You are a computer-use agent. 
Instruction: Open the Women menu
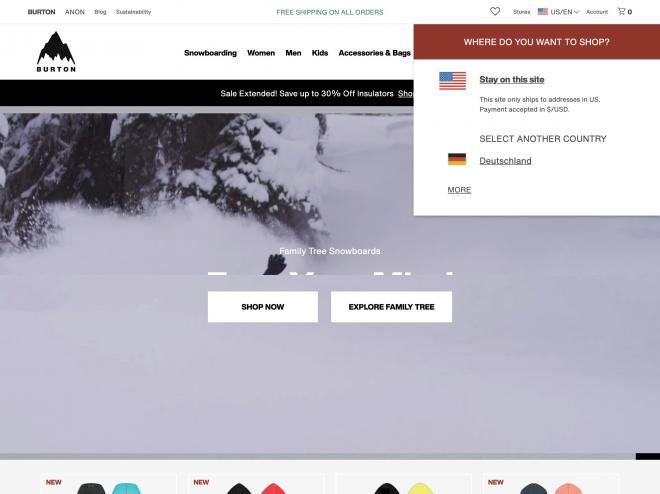(261, 53)
